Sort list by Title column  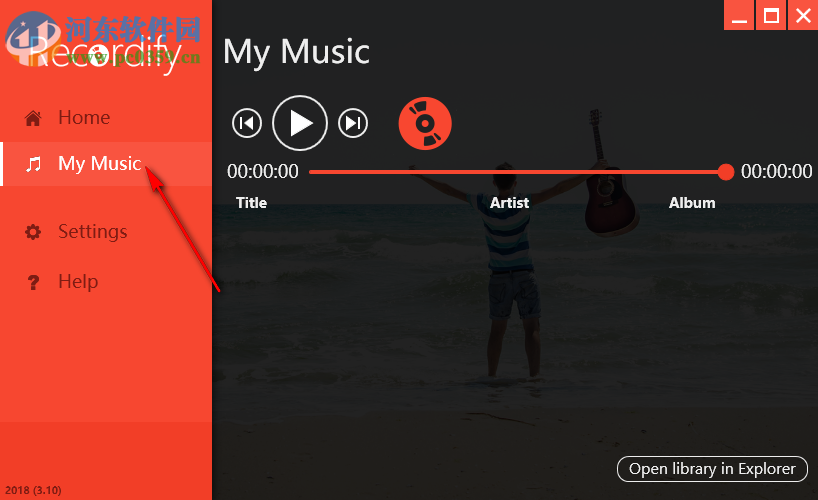pos(251,203)
